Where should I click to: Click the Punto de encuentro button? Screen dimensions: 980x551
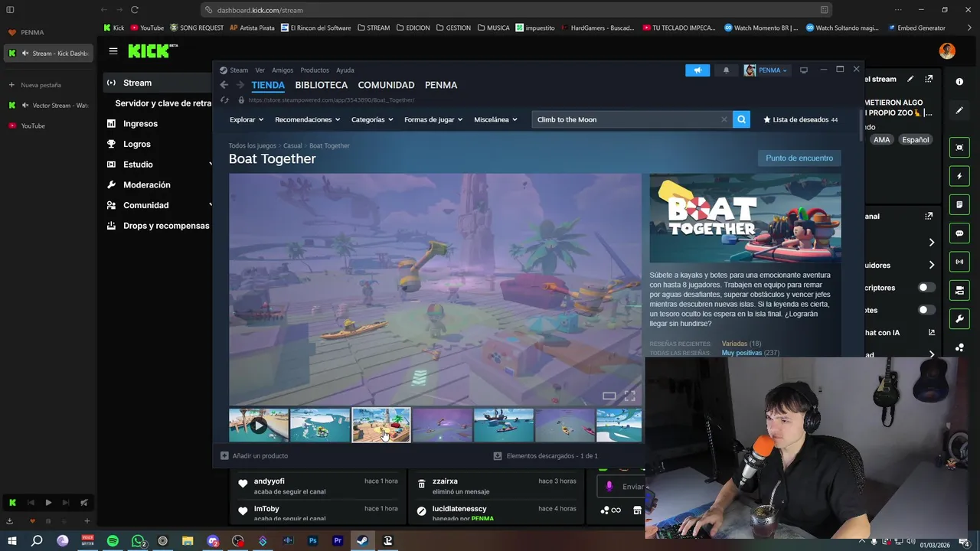coord(799,158)
